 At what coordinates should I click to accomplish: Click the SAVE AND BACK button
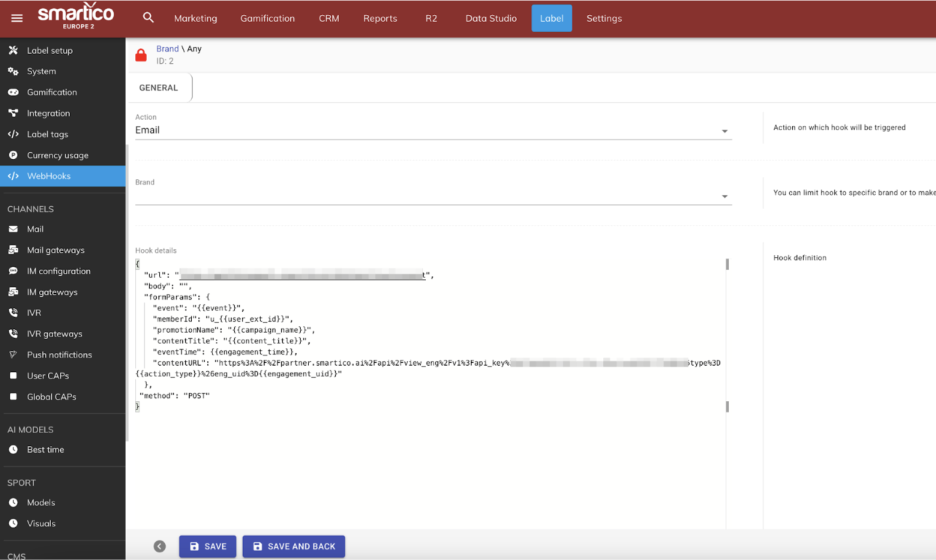(x=293, y=547)
